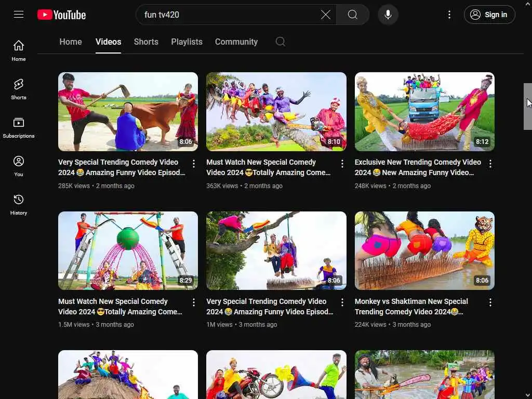Click the magnifier search button

(353, 15)
